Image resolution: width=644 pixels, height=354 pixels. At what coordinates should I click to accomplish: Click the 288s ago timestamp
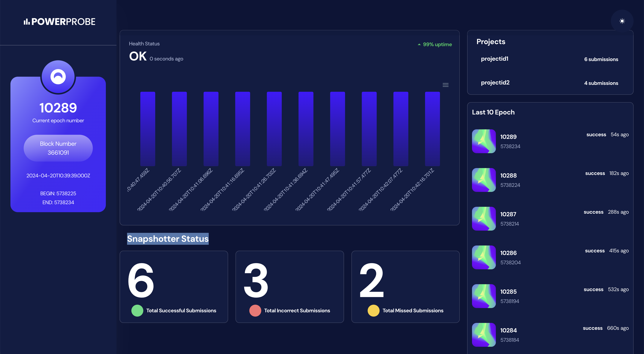click(x=618, y=212)
